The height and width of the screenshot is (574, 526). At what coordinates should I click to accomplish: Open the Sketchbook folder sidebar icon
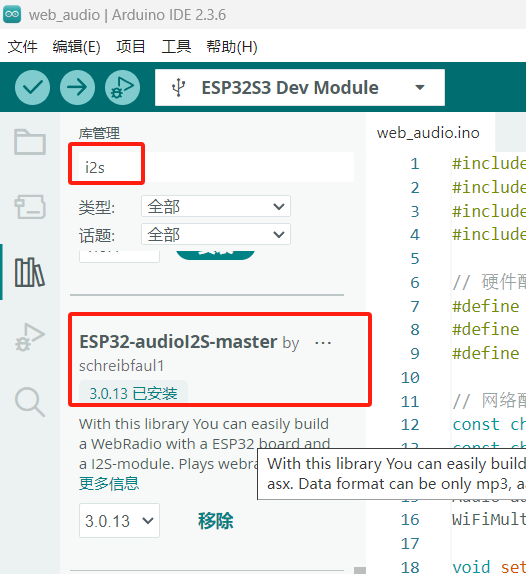tap(30, 142)
